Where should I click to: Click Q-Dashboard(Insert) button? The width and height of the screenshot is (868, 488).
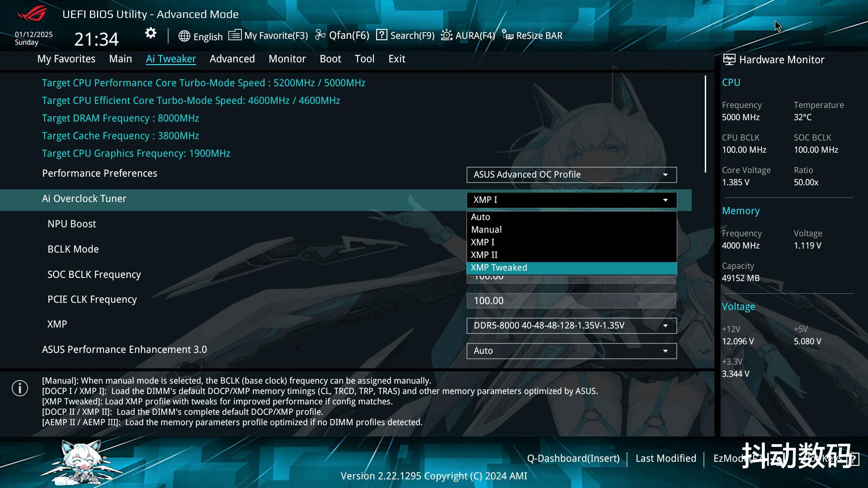point(573,459)
